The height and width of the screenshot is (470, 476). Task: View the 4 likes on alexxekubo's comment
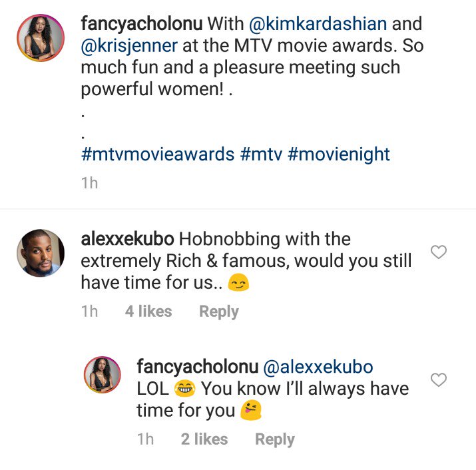[x=148, y=312]
